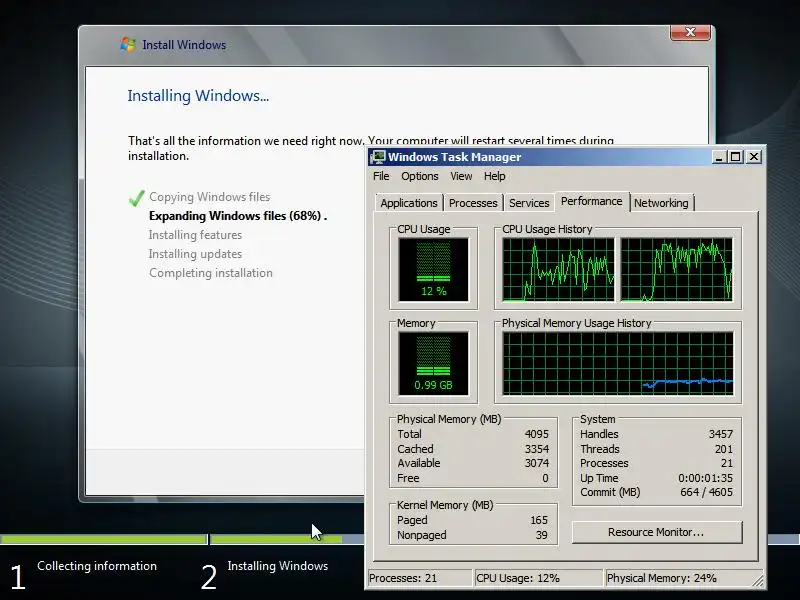Click 'Completing installation' step text
This screenshot has width=800, height=600.
211,273
